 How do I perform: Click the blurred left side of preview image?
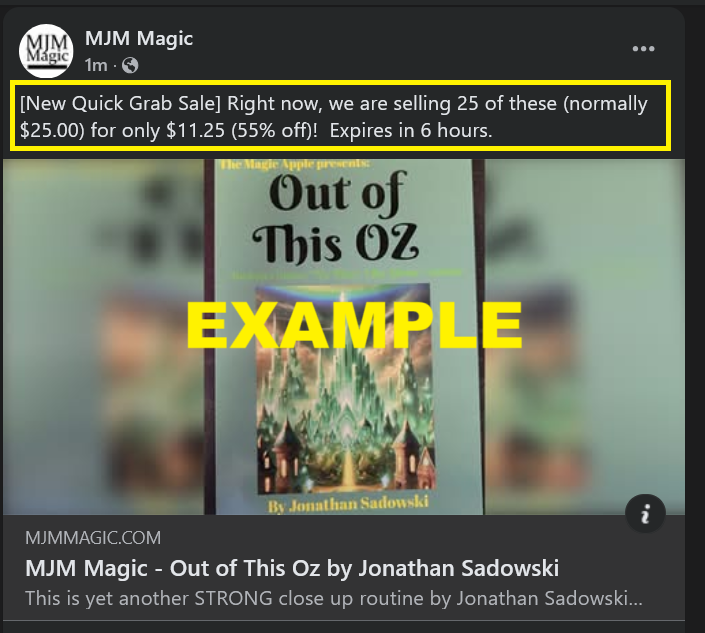104,337
